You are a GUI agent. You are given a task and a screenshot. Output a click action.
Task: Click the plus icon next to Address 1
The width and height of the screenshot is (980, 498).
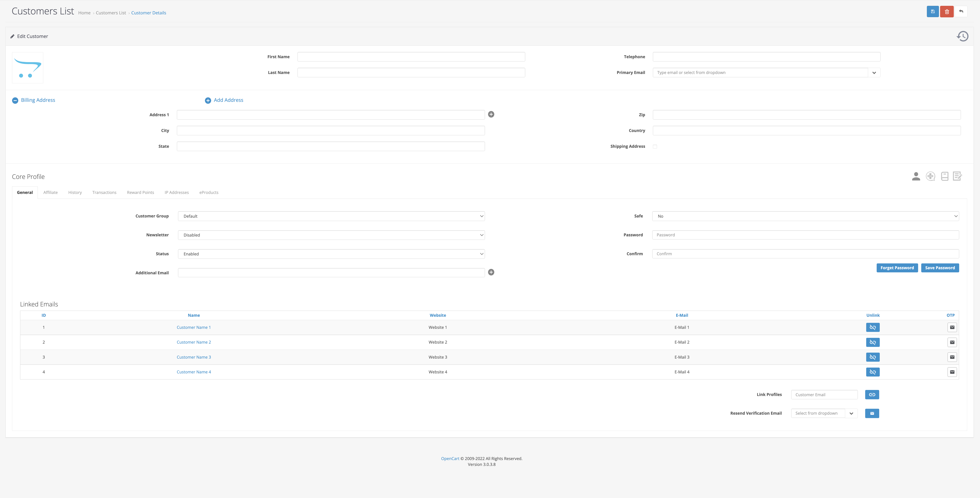[x=491, y=114]
